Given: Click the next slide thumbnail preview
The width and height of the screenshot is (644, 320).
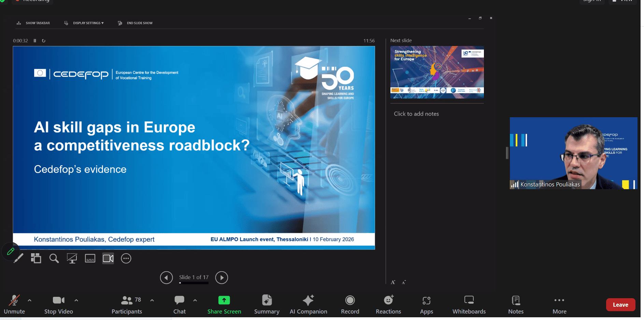Looking at the screenshot, I should [437, 72].
